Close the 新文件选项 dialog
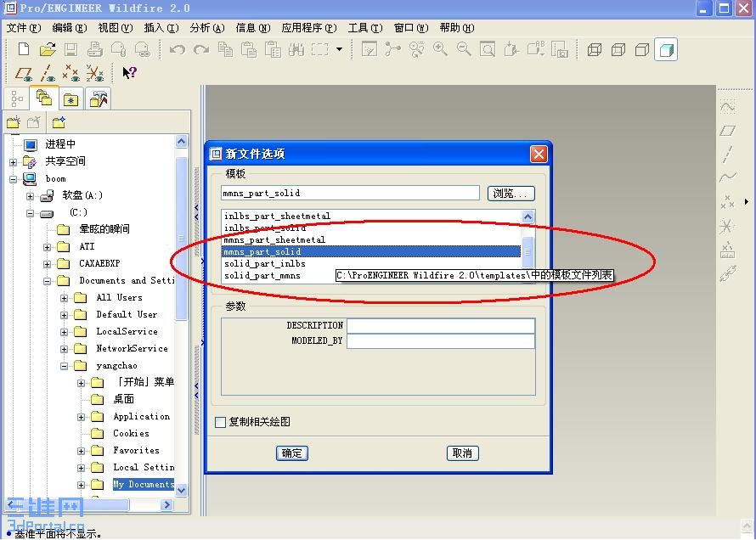Image resolution: width=756 pixels, height=540 pixels. point(539,155)
